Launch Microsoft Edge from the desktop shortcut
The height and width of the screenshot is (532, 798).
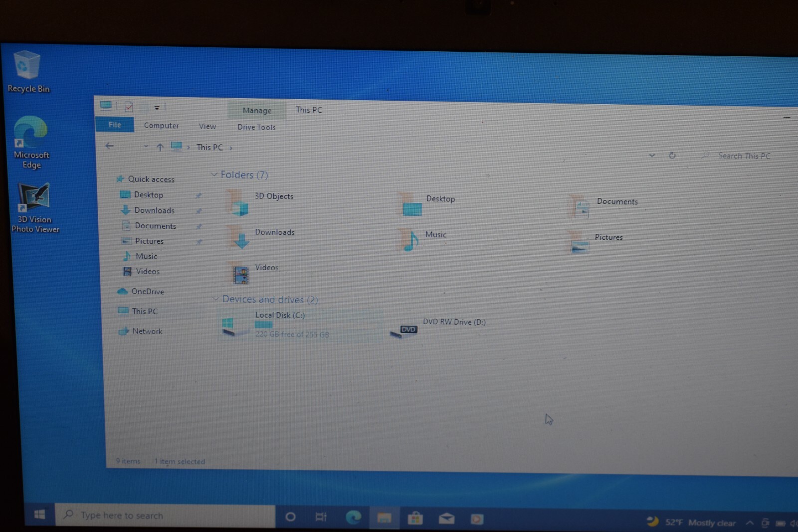[31, 142]
